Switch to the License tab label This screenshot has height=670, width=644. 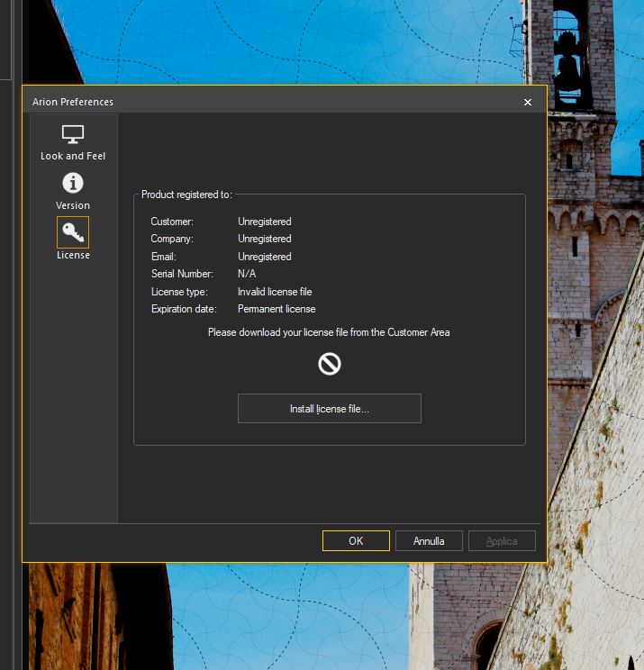(74, 255)
